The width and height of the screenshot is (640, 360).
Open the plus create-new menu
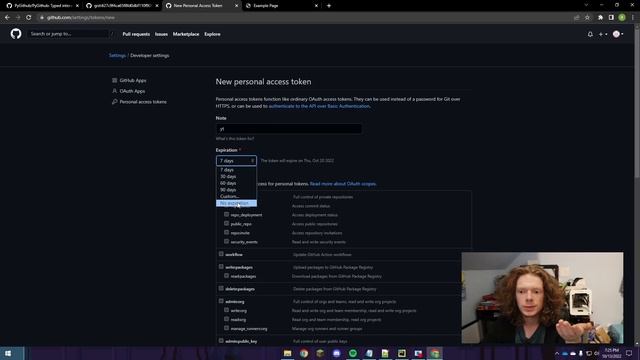pos(602,34)
